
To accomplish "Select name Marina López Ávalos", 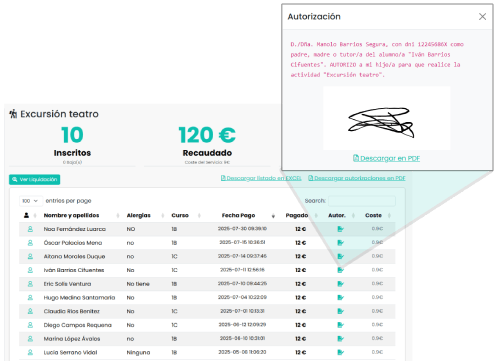I will (72, 339).
